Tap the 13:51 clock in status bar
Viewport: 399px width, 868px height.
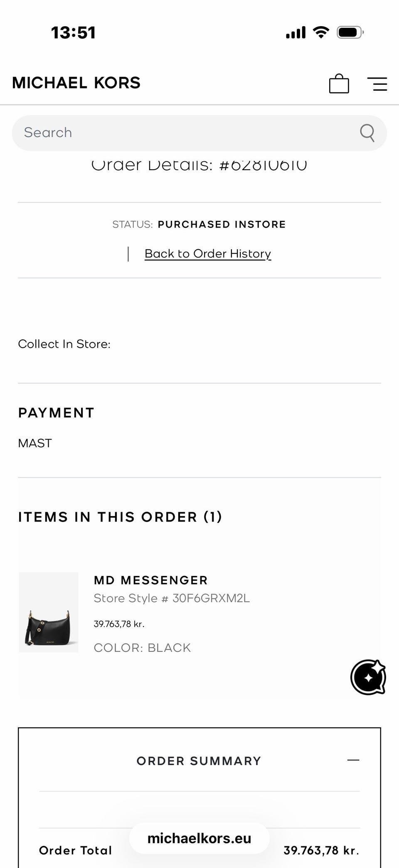click(73, 32)
